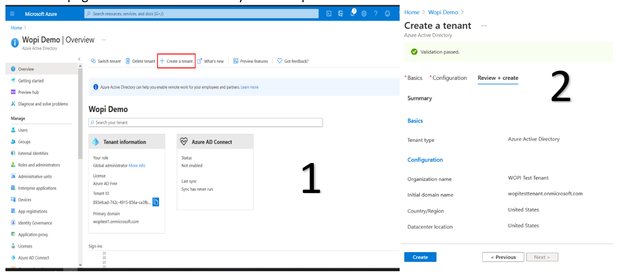Click the Microsoft Azure logo text

tap(41, 14)
